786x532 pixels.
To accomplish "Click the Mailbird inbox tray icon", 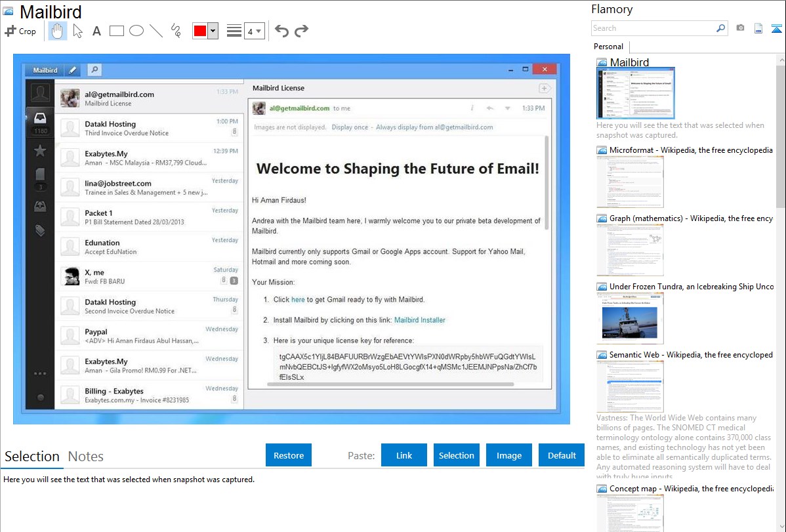I will (40, 118).
